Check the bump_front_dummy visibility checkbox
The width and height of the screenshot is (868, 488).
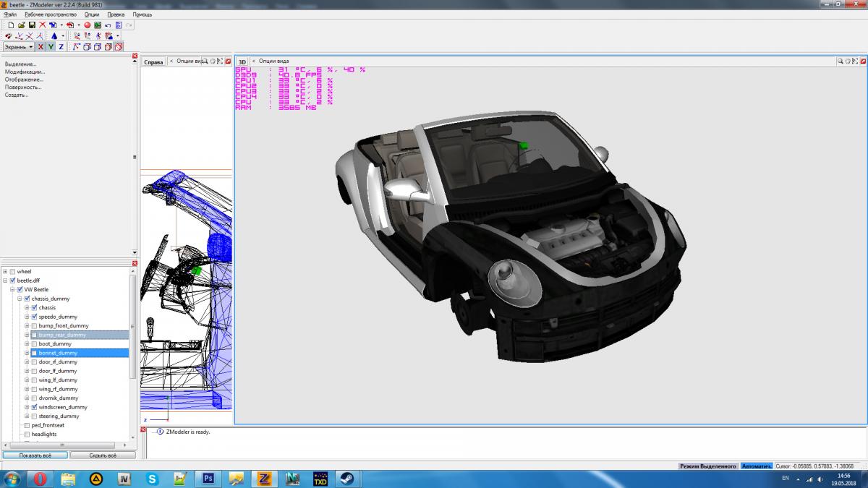34,326
